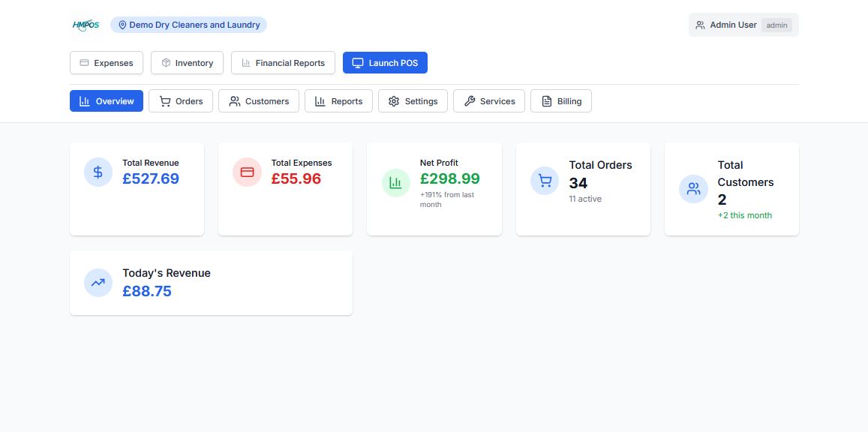Switch to the Services tab
This screenshot has width=868, height=432.
pos(489,100)
